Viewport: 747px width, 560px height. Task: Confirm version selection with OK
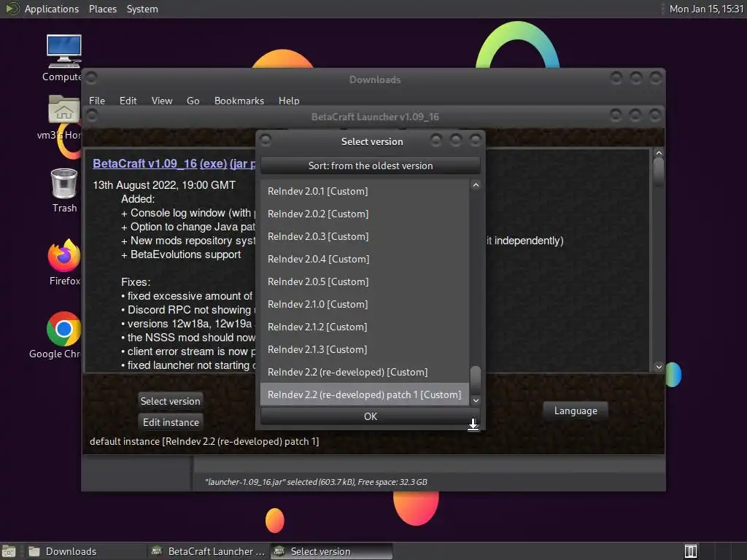click(370, 416)
